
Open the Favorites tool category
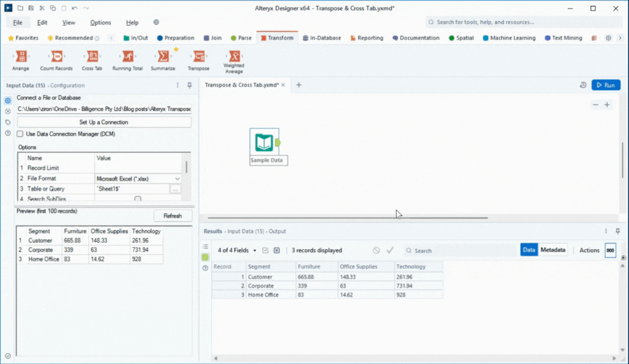coord(23,38)
